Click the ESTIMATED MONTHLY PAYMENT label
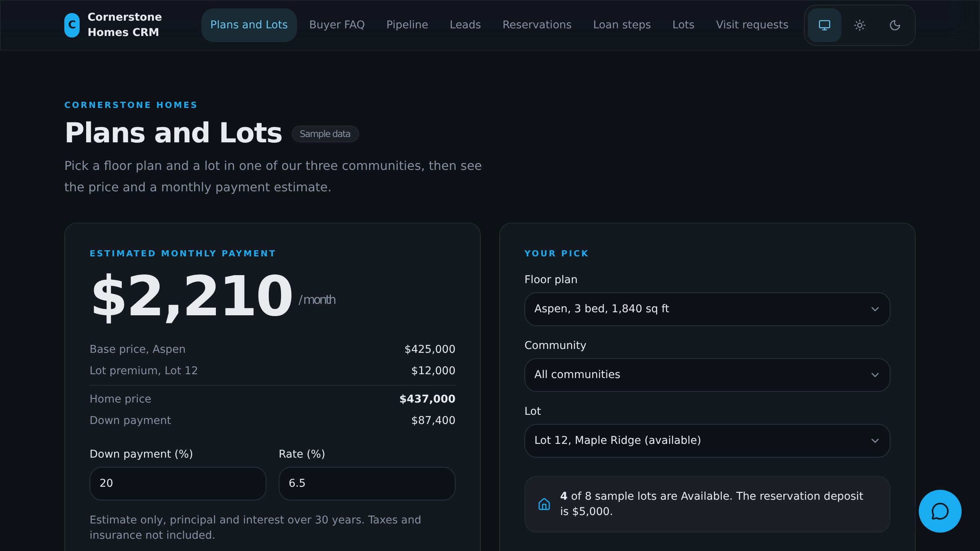 183,253
